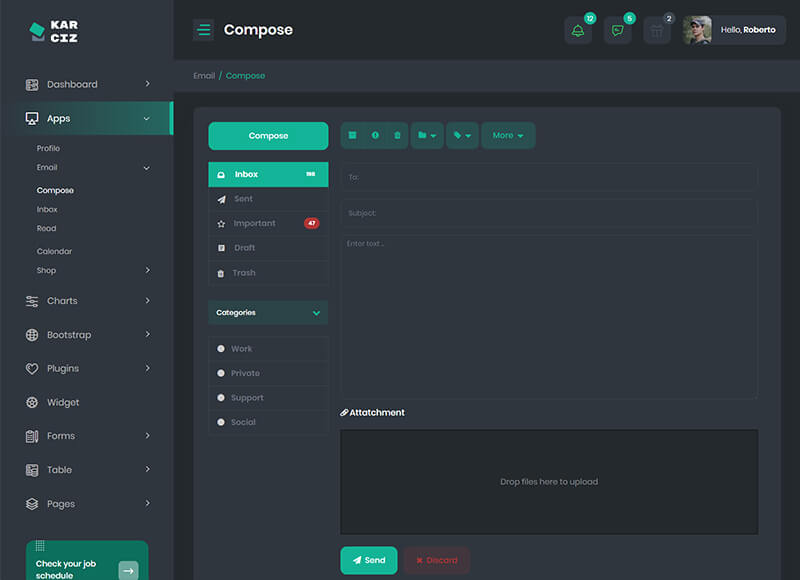
Task: Click the gift box icon in header
Action: (x=657, y=30)
